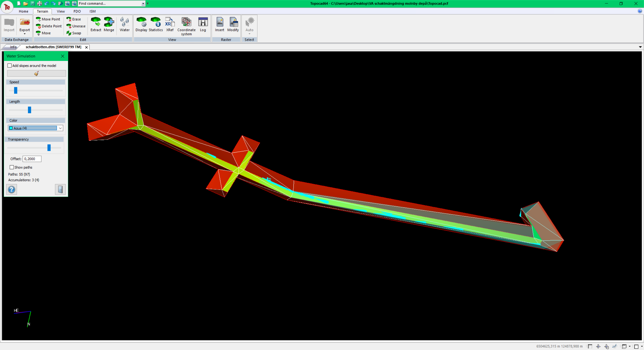Switch to the View ribbon tab

(61, 11)
